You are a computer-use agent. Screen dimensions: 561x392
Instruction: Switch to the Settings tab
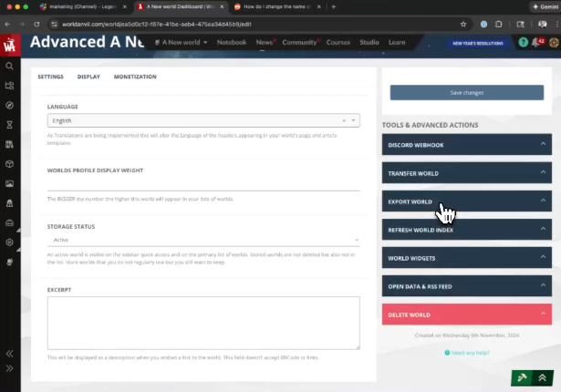[x=50, y=77]
